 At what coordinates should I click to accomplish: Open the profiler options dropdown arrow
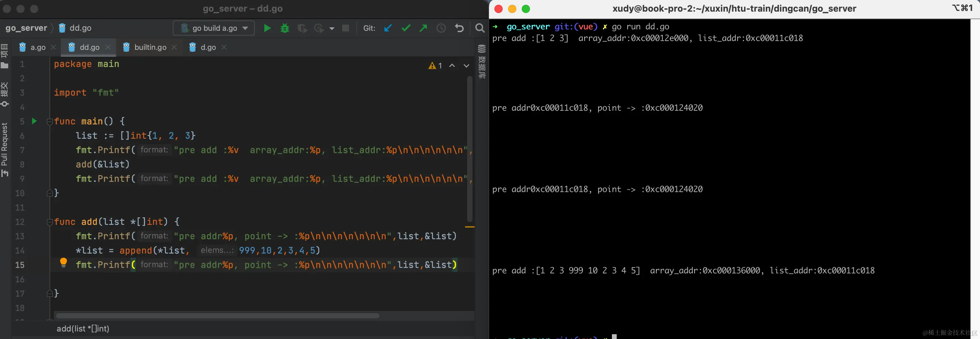[332, 29]
